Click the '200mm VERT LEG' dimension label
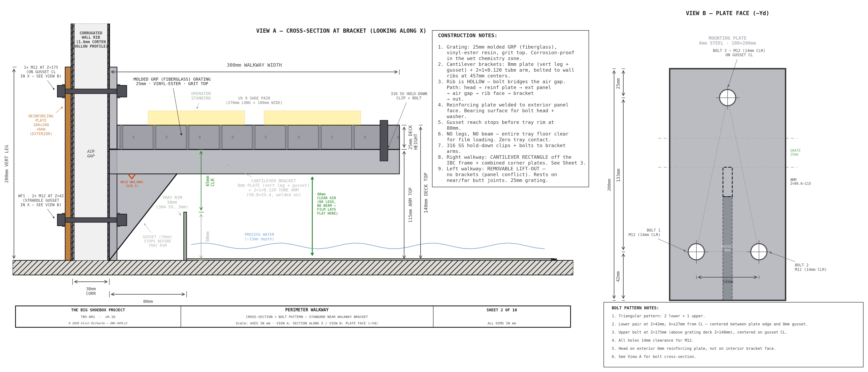Image resolution: width=868 pixels, height=372 pixels. (6, 164)
